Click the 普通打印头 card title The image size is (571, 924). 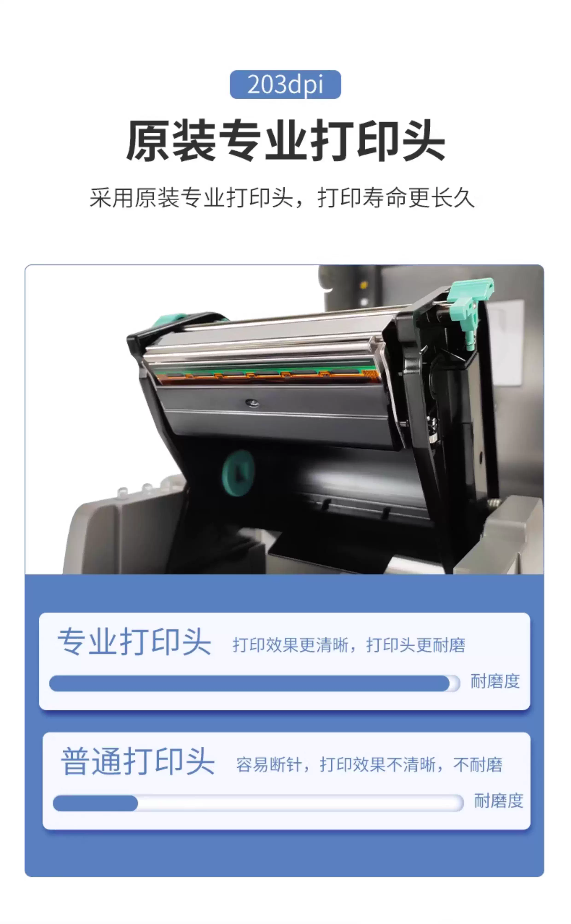(138, 761)
